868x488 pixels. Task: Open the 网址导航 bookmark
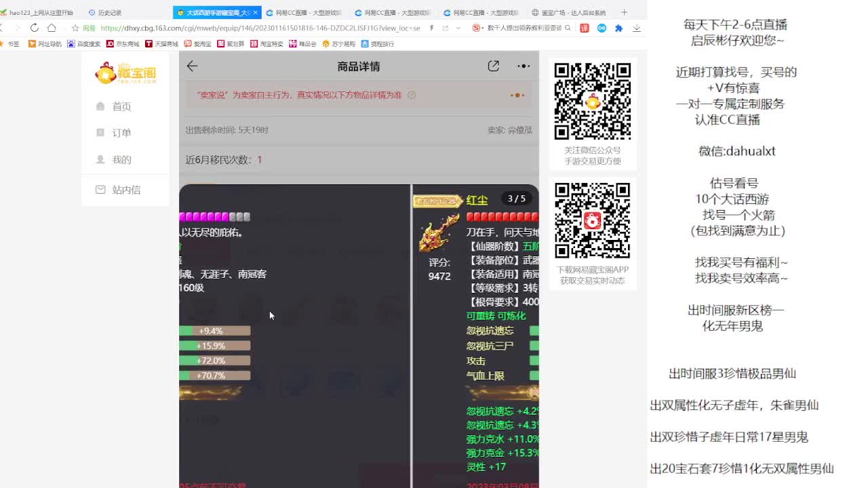[x=45, y=43]
